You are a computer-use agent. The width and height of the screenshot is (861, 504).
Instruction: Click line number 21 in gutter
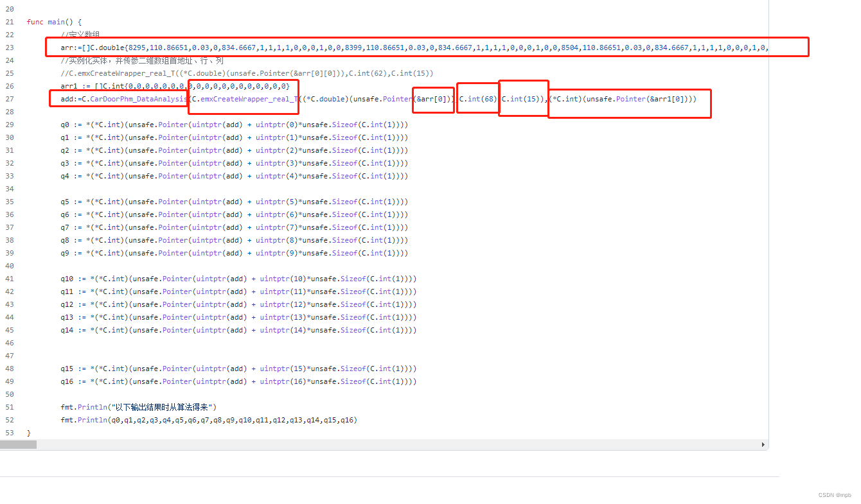9,22
